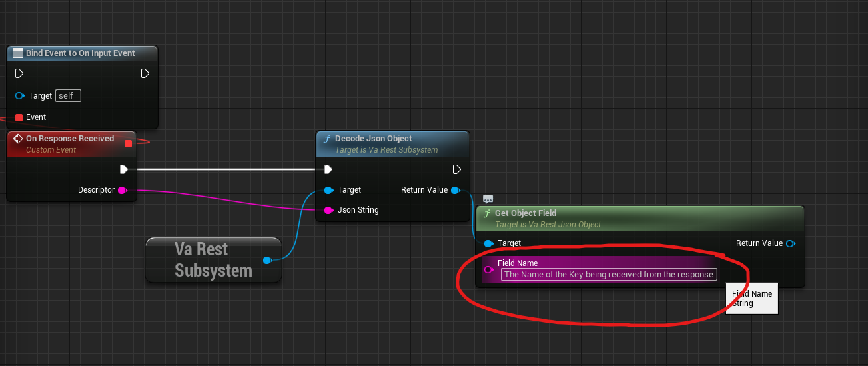Click the exec input pin on Bind Event node
Image resolution: width=868 pixels, height=366 pixels.
coord(19,73)
